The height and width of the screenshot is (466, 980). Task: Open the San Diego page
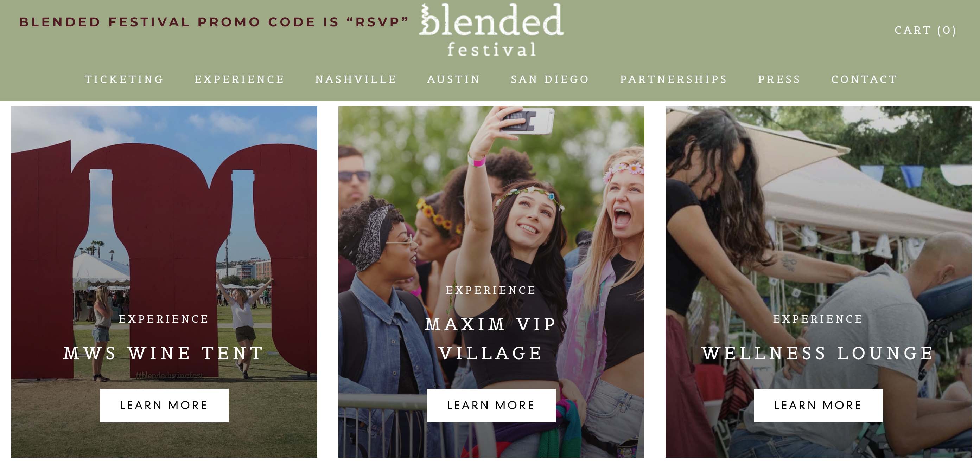point(550,79)
